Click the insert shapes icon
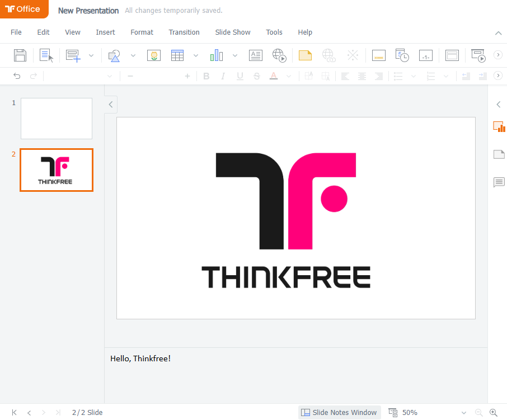Screen dimensions: 507x420 coord(115,55)
